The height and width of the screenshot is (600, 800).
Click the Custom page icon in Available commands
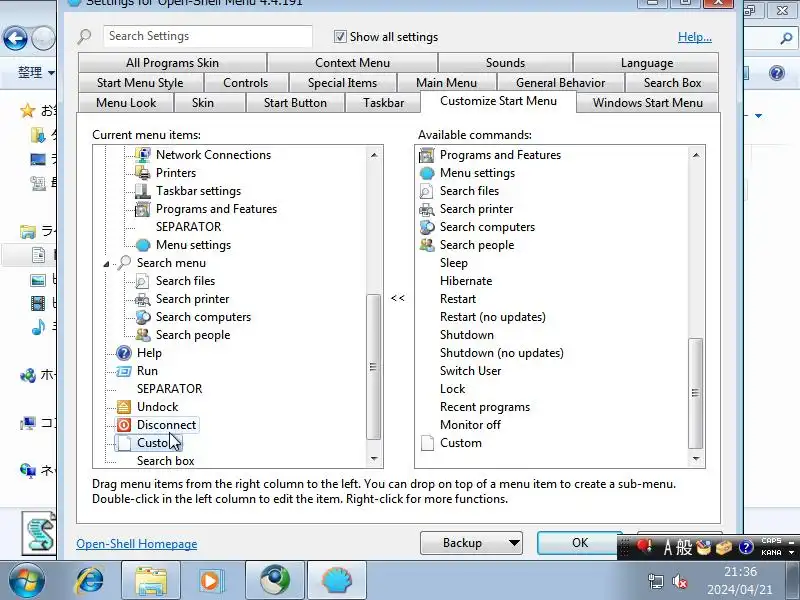427,443
